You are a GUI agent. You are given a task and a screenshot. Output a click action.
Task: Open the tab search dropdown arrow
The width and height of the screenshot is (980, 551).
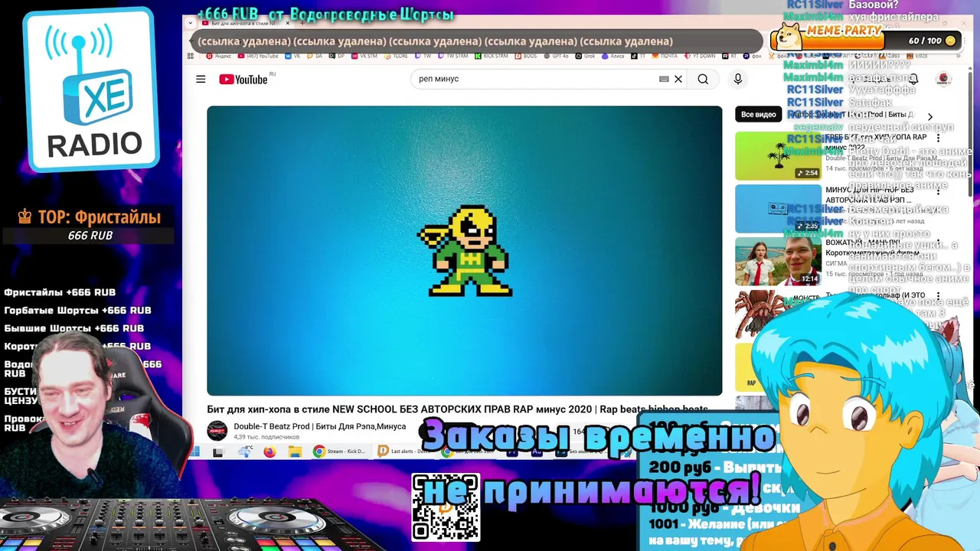coord(191,23)
